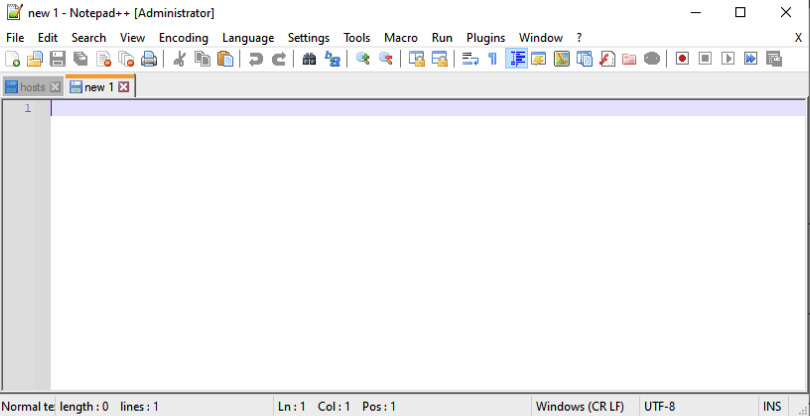Open the Search menu
This screenshot has height=416, width=810.
pos(89,38)
